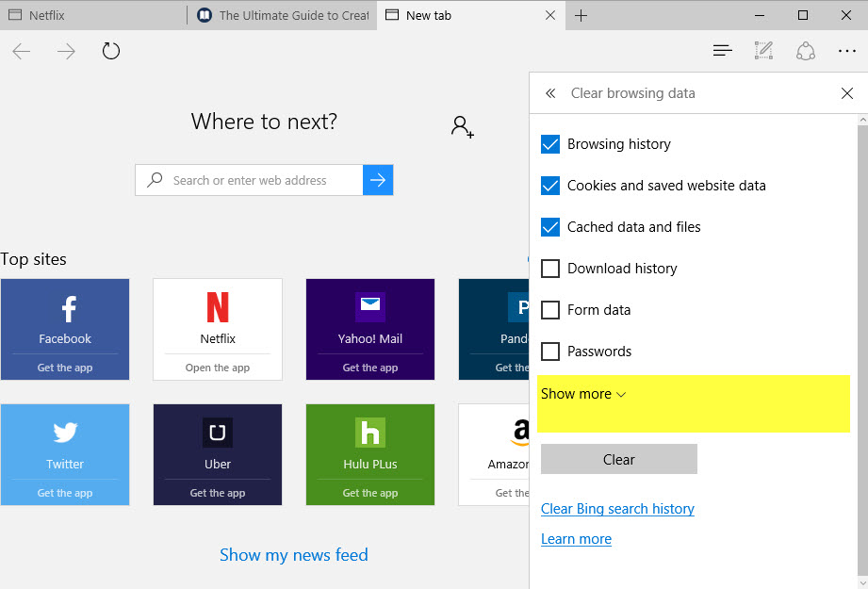Click the Pandora top site tile

point(494,330)
